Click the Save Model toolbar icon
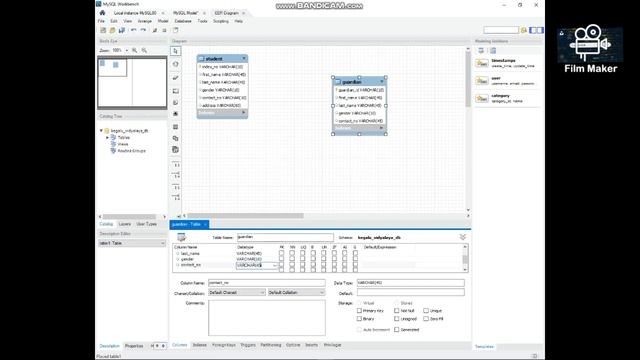 point(122,30)
